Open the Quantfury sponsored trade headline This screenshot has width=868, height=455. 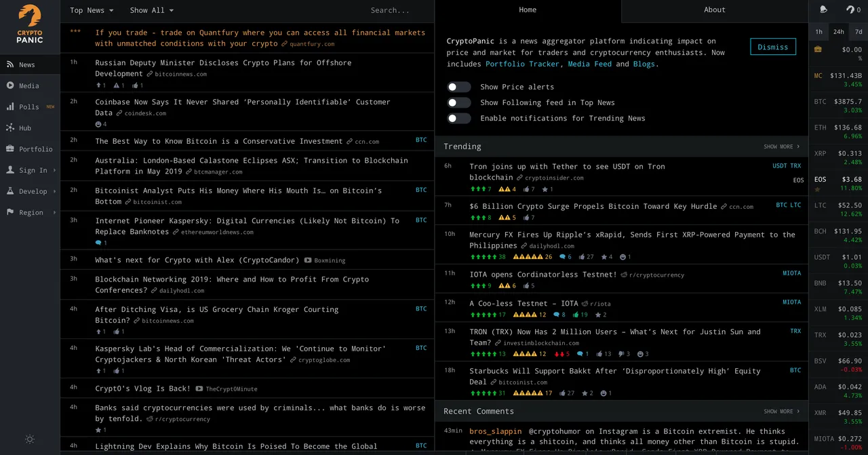pos(260,38)
